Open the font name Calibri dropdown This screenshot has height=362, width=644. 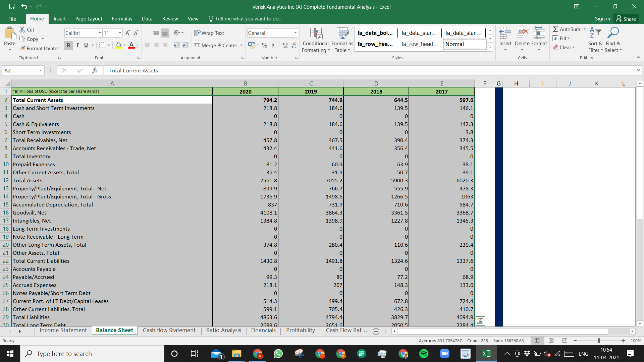pyautogui.click(x=100, y=33)
